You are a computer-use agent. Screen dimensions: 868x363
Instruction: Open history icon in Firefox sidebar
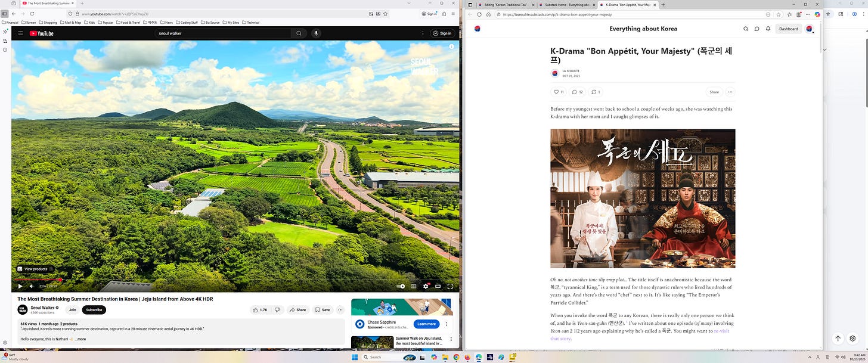click(x=5, y=49)
